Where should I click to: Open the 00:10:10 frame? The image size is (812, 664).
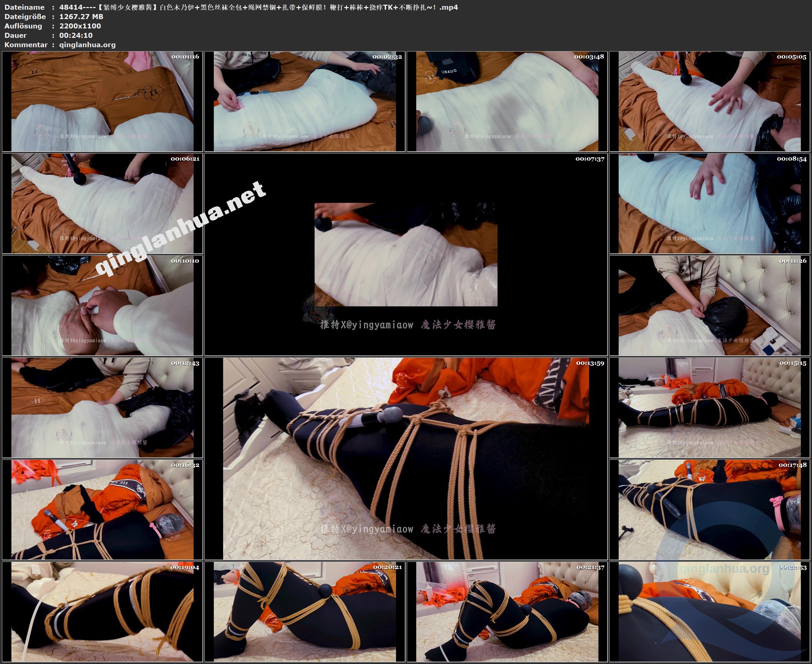102,306
